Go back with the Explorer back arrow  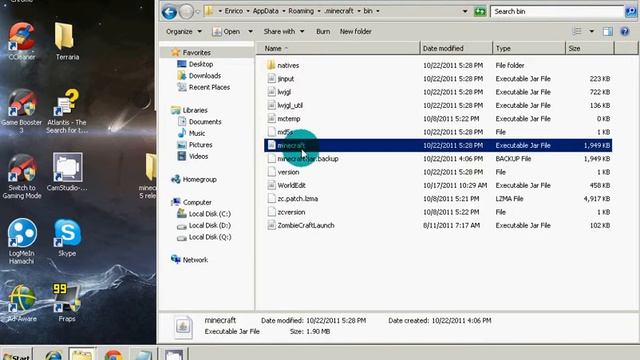(169, 11)
